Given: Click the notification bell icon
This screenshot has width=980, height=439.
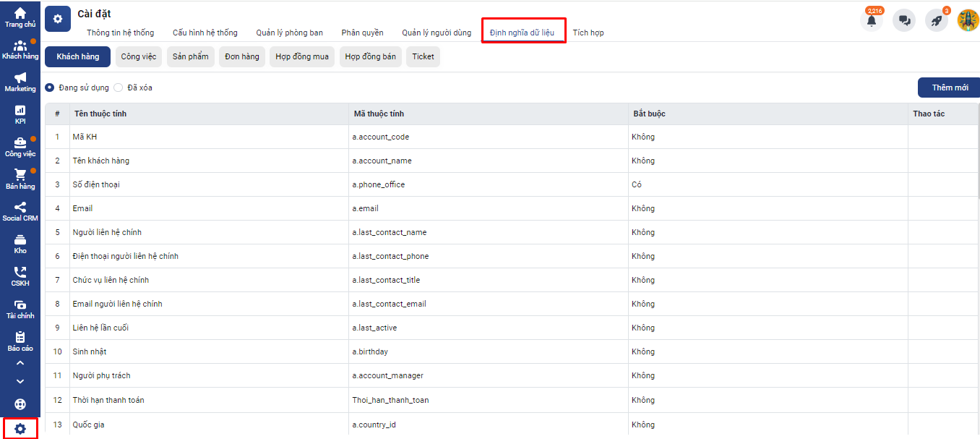Looking at the screenshot, I should tap(872, 20).
